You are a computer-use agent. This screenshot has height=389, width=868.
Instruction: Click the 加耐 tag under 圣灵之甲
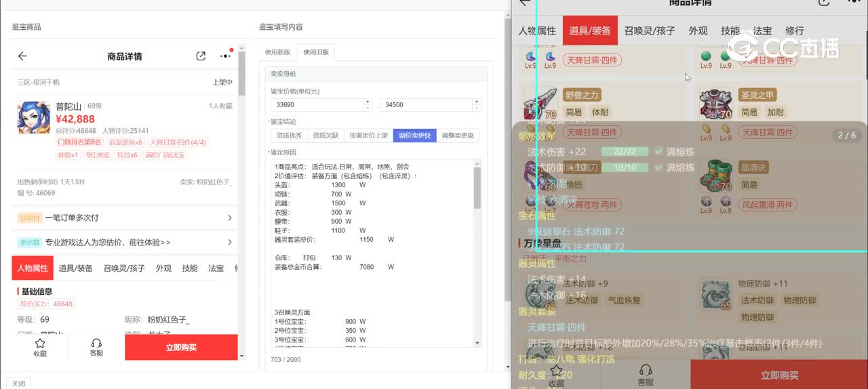pos(775,112)
